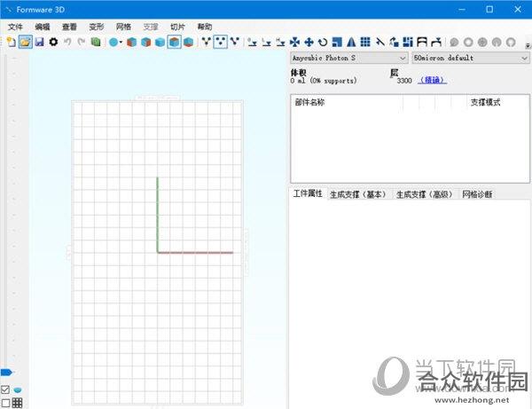Click the new file icon
532x409 pixels.
pos(12,42)
